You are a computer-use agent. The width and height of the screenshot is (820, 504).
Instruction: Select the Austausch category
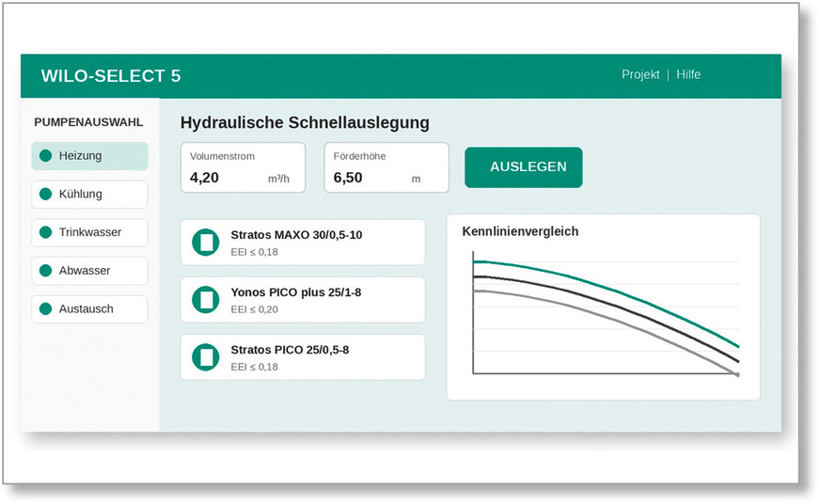tap(89, 309)
